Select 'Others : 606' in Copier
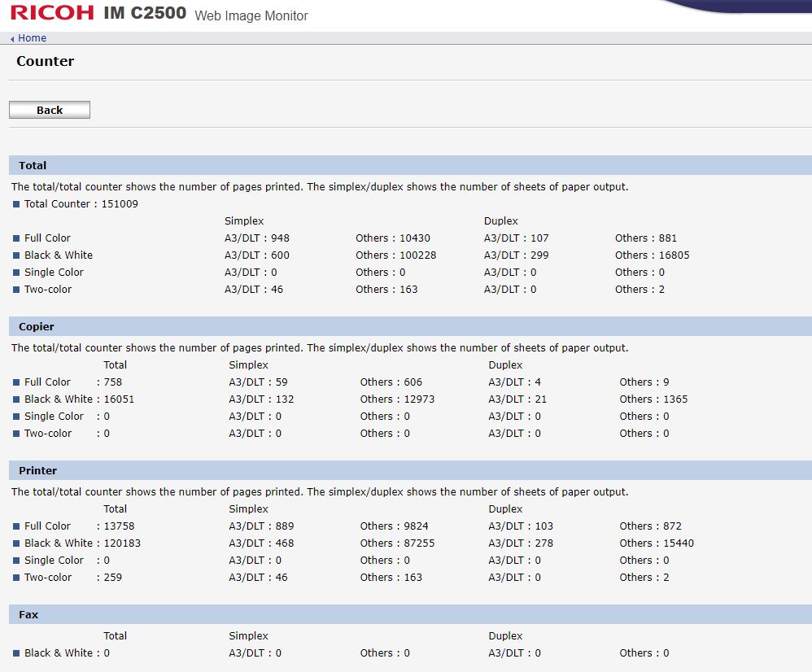812x672 pixels. coord(391,382)
